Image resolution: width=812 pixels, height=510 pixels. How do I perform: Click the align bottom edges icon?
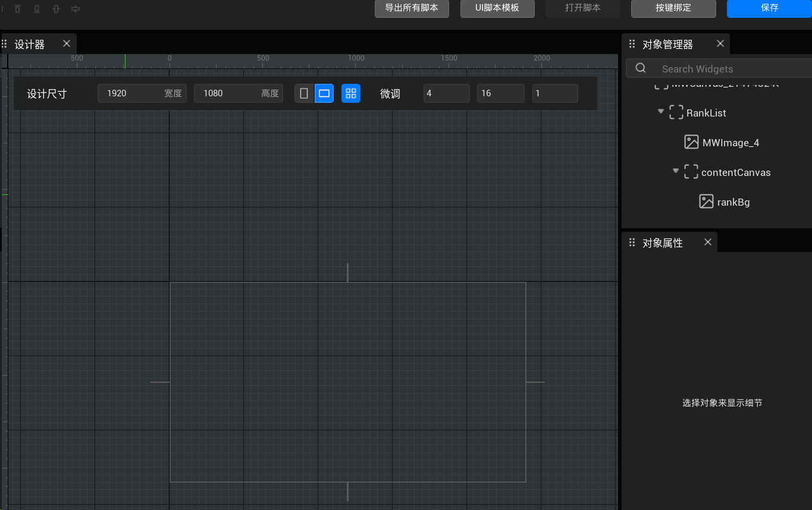36,9
